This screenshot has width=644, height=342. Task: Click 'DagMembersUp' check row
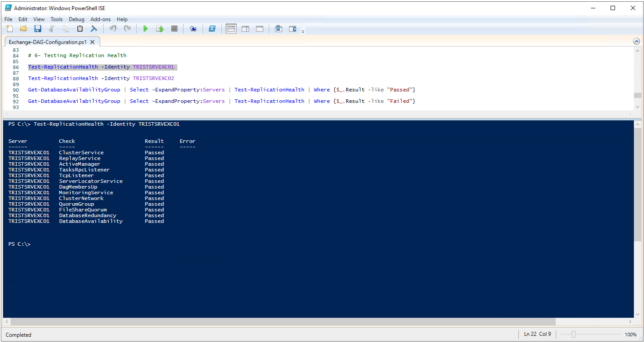(86, 187)
